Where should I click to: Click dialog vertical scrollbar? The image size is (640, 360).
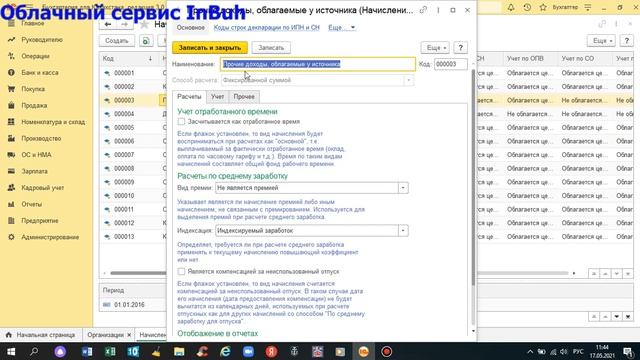point(473,176)
